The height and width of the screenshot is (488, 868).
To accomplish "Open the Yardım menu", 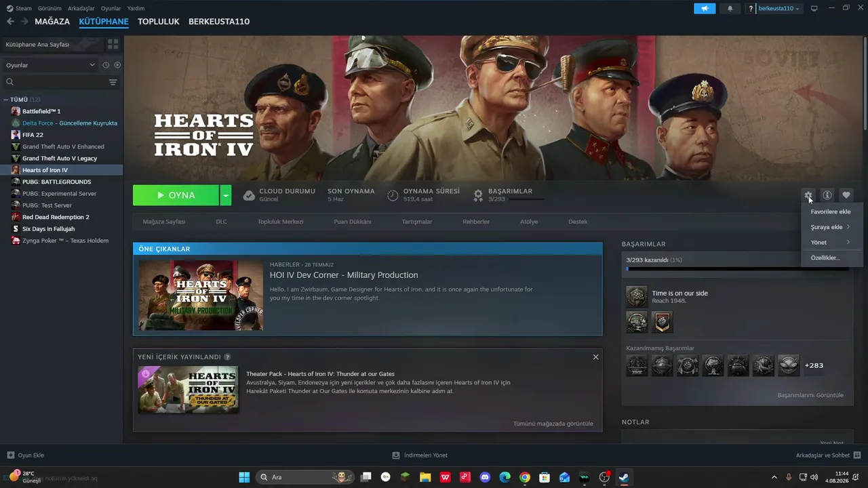I will click(x=136, y=9).
